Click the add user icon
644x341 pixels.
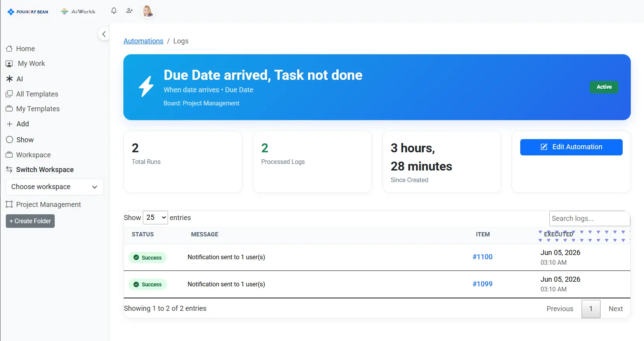point(130,11)
